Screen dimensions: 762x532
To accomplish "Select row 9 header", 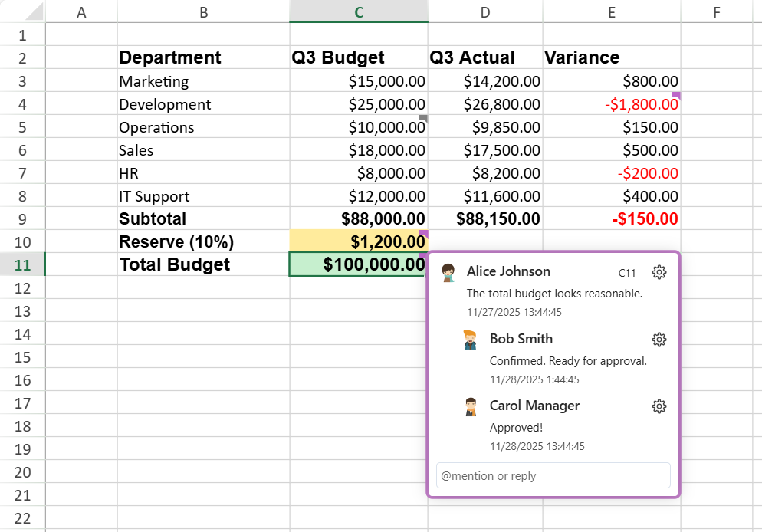I will 21,218.
